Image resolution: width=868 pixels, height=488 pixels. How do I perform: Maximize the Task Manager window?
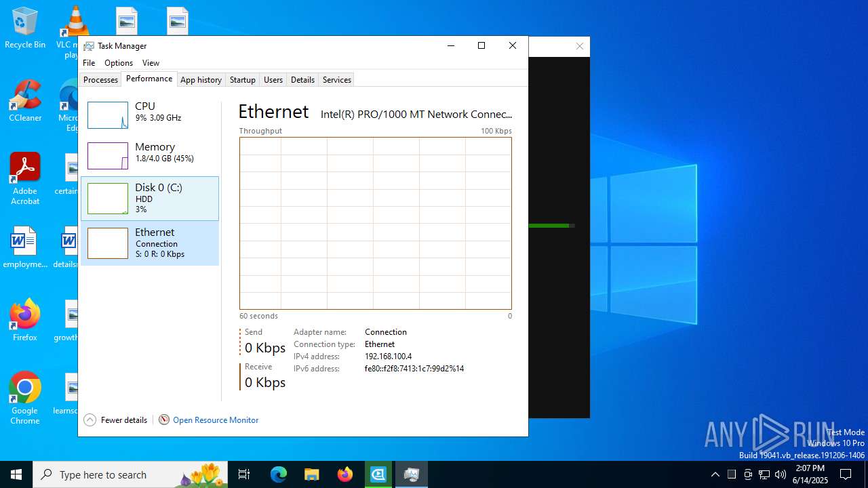[x=481, y=45]
